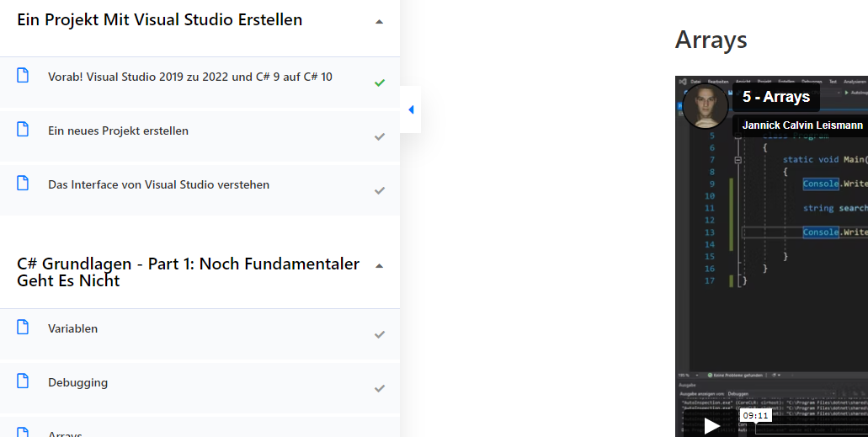Open the Debugging lesson

[x=78, y=382]
